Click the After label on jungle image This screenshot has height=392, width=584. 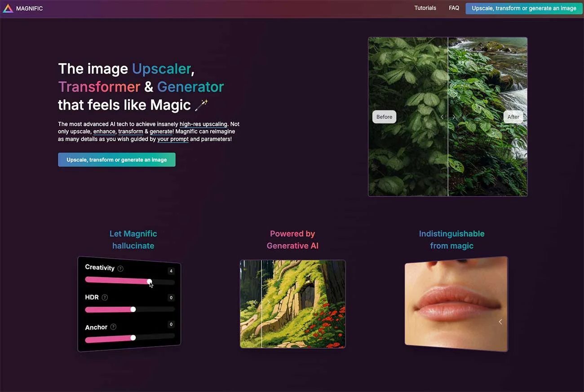click(x=513, y=117)
